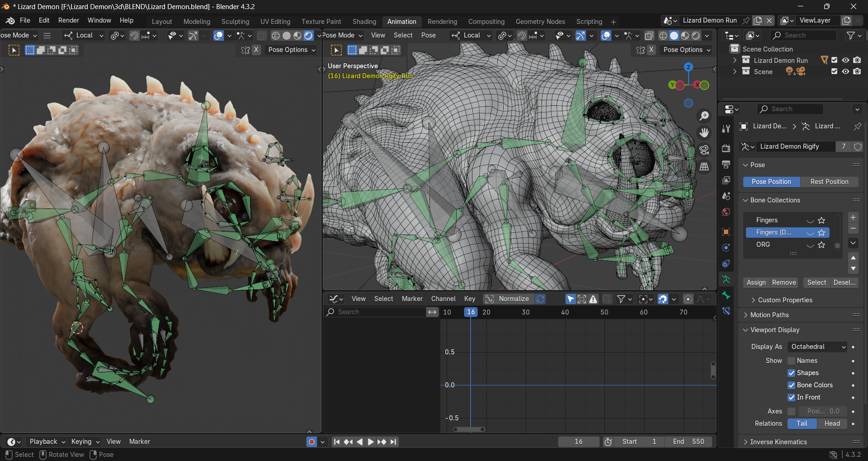
Task: Click the Select button for bone collections
Action: coord(816,282)
